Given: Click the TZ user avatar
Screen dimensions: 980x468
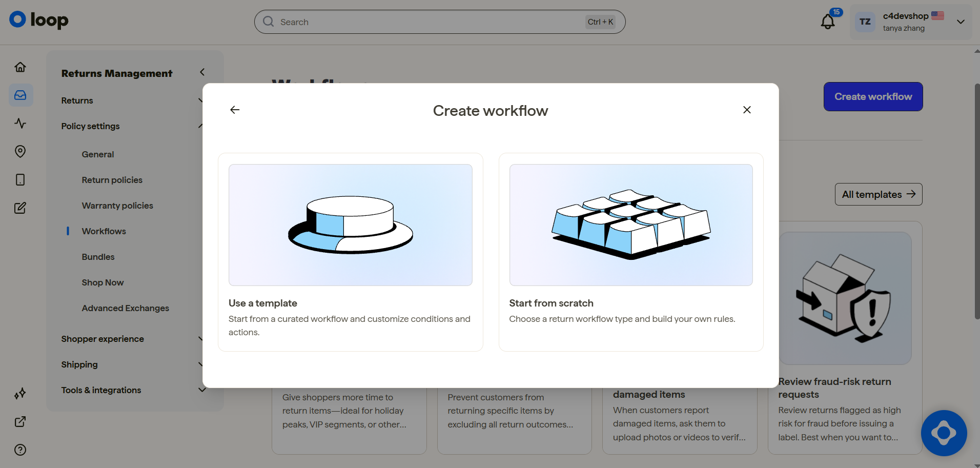Looking at the screenshot, I should click(865, 22).
